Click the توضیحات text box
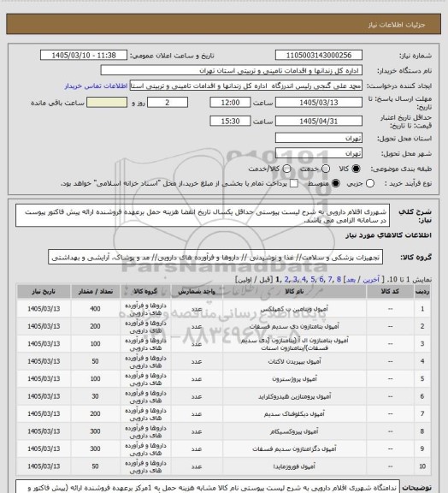 point(208,486)
